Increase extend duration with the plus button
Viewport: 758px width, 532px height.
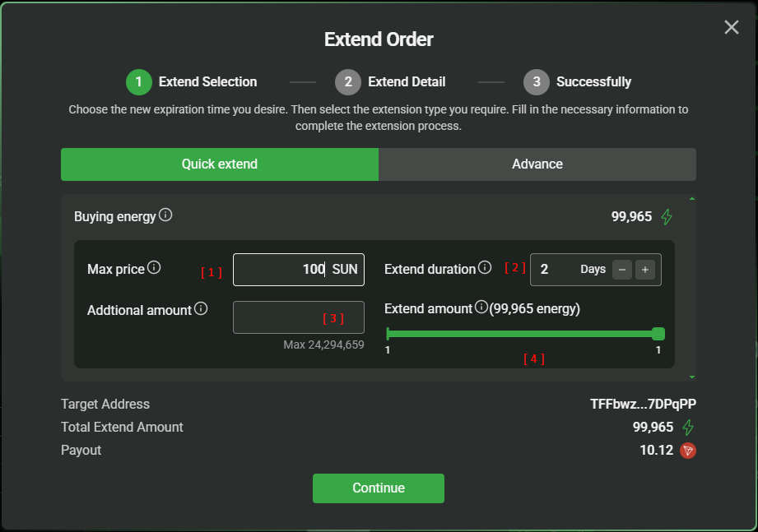[x=644, y=269]
